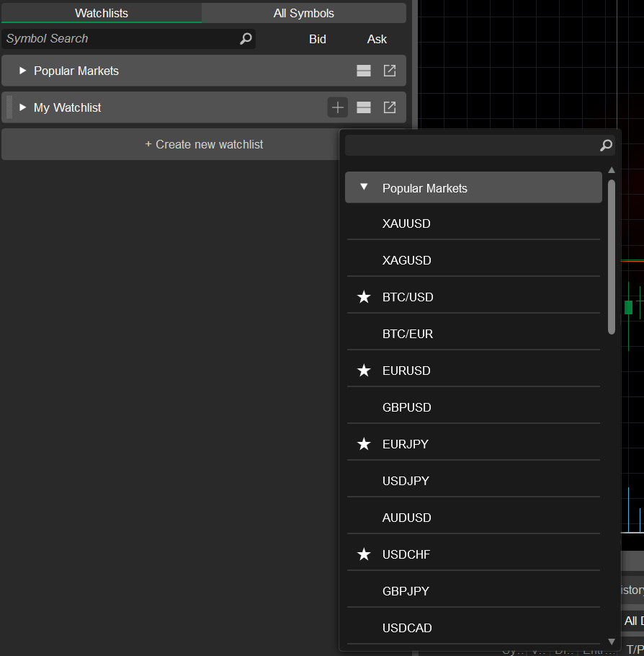The image size is (644, 656).
Task: Select the Watchlists tab
Action: pyautogui.click(x=102, y=13)
